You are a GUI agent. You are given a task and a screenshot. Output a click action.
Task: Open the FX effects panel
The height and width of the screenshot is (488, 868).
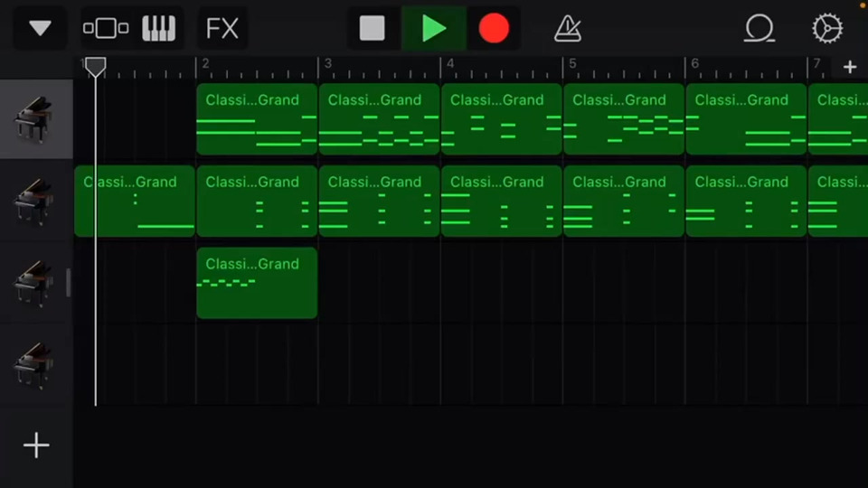coord(222,28)
